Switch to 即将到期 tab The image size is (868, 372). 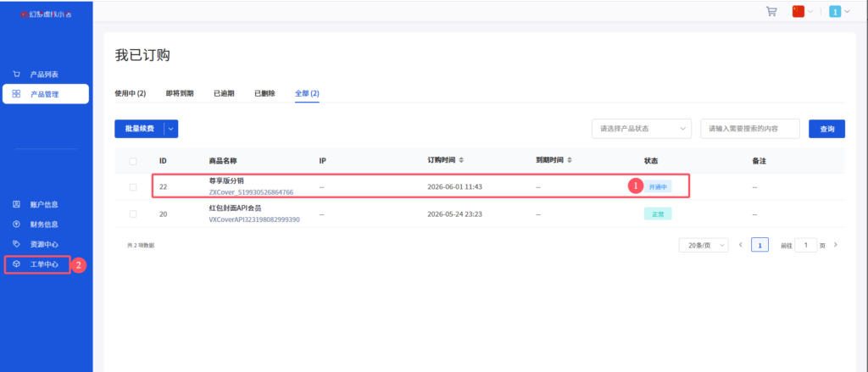point(180,93)
